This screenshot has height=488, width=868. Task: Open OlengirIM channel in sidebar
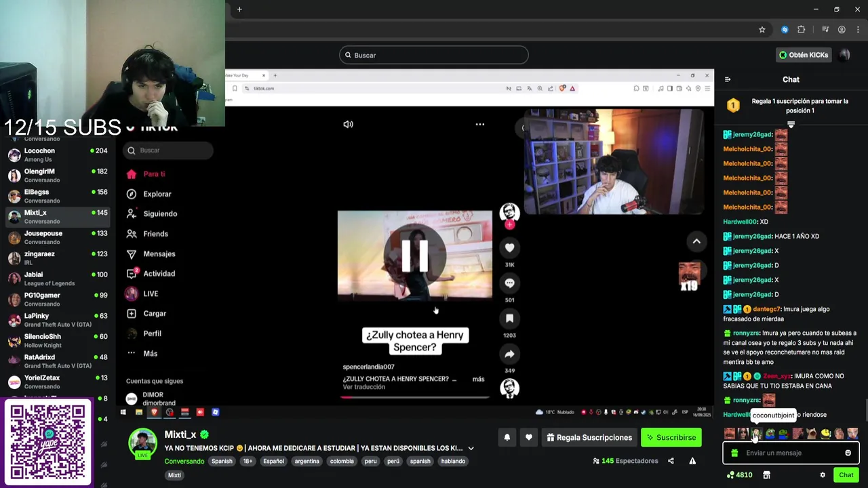(58, 176)
